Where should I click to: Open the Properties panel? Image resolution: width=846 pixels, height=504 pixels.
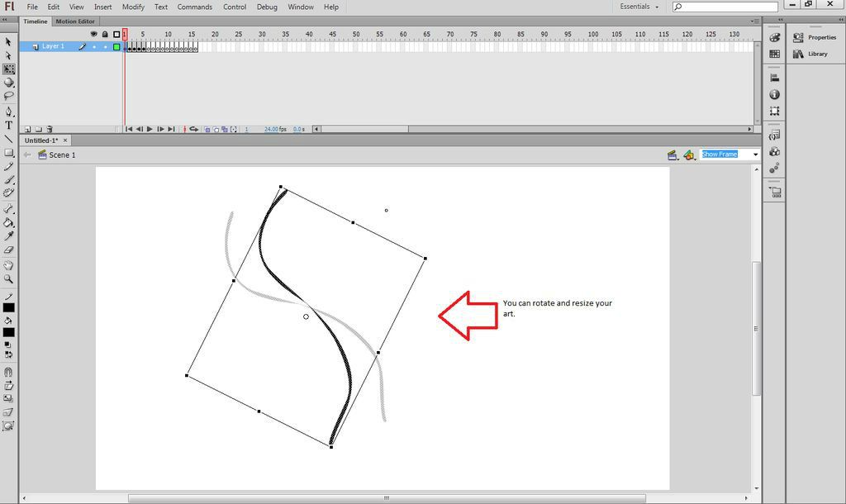pyautogui.click(x=815, y=38)
